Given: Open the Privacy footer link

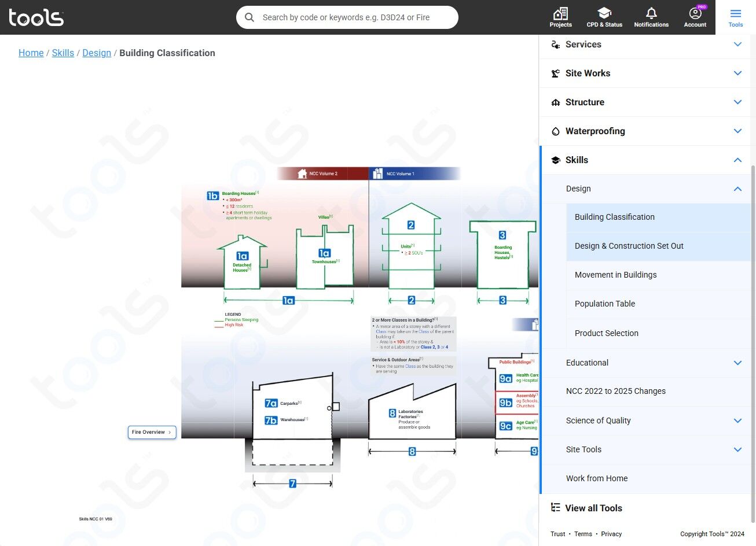Looking at the screenshot, I should [x=611, y=534].
